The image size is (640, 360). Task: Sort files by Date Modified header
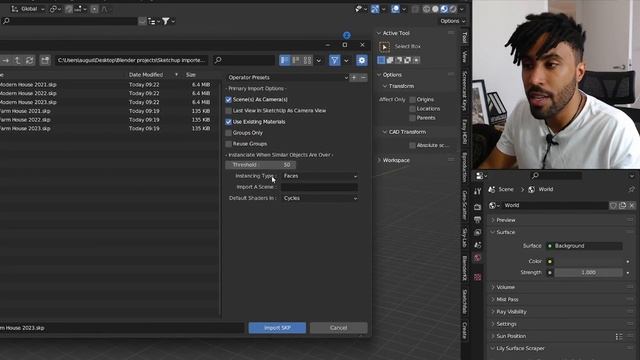(x=146, y=75)
